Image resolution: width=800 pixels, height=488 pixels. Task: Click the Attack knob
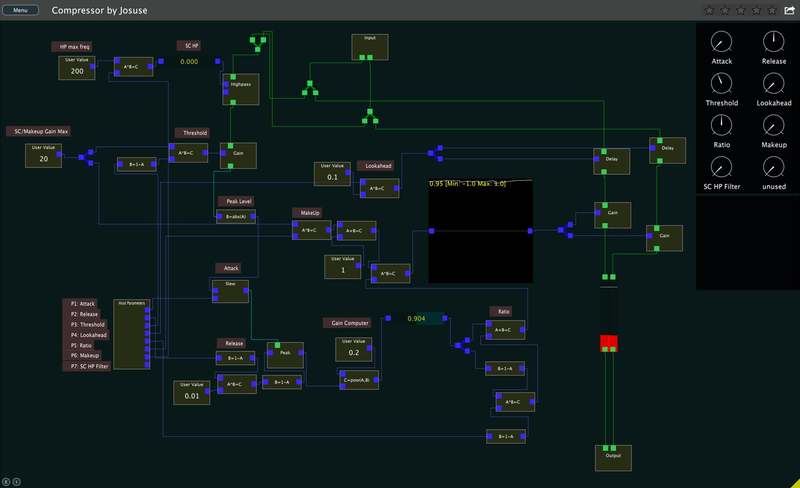point(722,42)
